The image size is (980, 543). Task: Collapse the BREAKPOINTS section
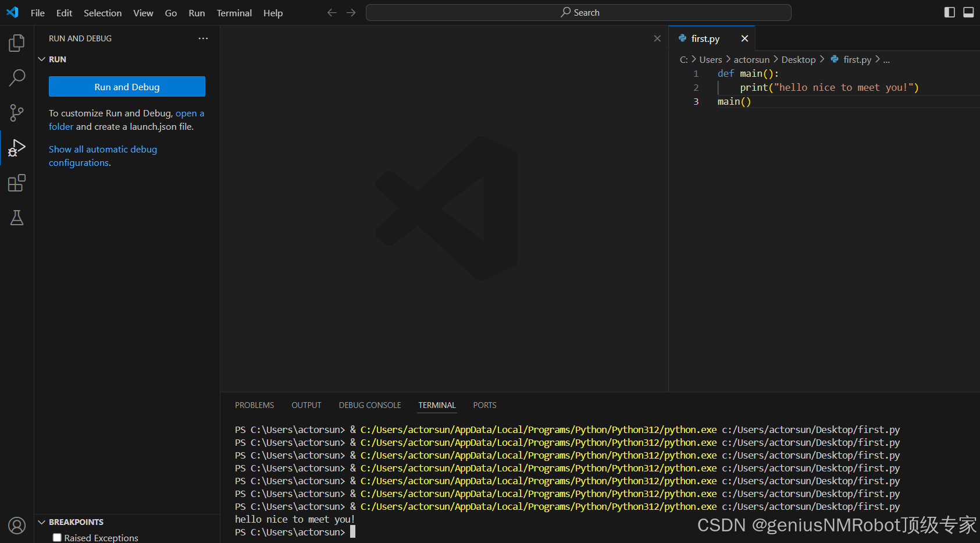pyautogui.click(x=42, y=522)
